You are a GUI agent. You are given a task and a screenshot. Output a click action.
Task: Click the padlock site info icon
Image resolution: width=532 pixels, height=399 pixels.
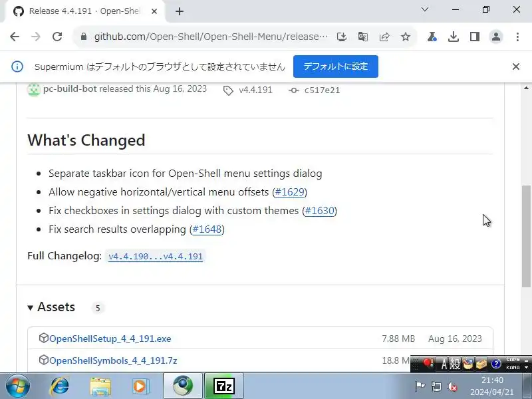(x=84, y=37)
